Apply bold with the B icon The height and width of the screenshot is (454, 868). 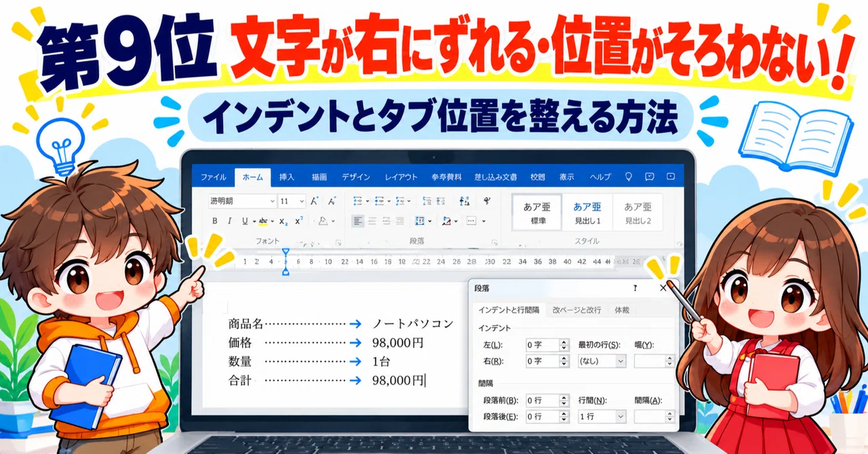point(215,221)
